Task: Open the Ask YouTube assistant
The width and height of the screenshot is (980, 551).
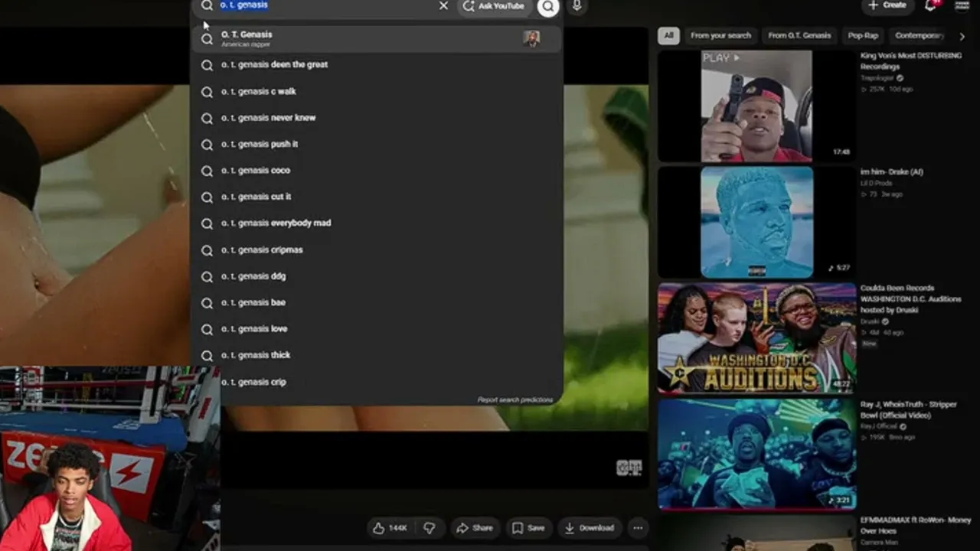Action: tap(494, 6)
